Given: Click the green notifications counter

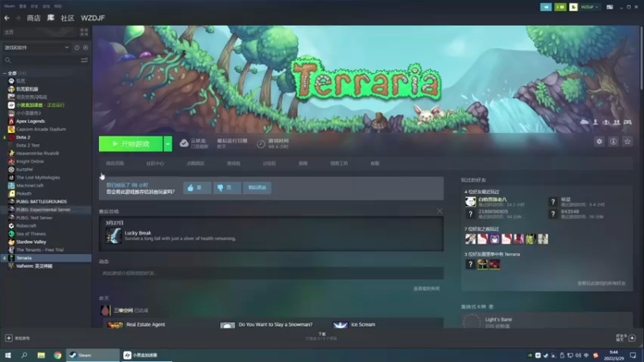Looking at the screenshot, I should tap(560, 7).
